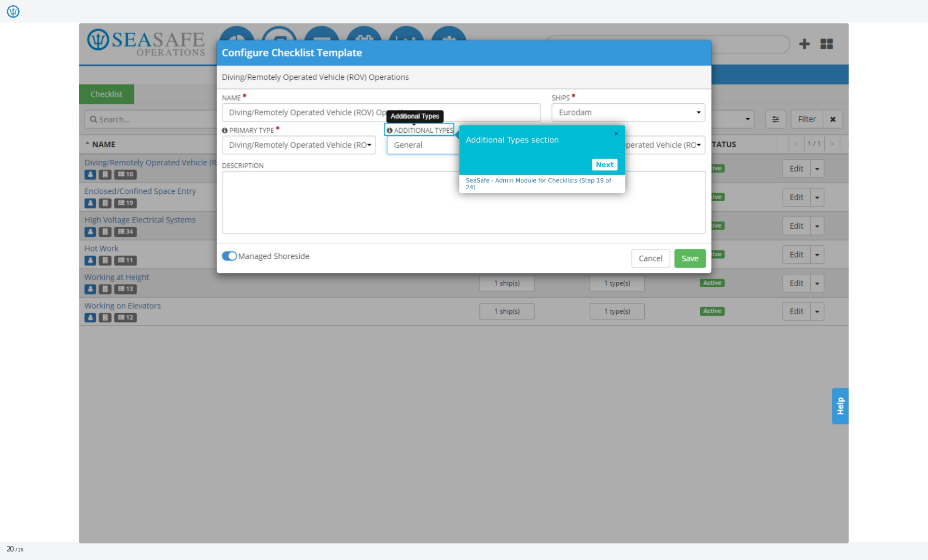Click the person icon under Diving/Remotely Operated Vehicle
Screen dimensions: 928x560
point(90,175)
